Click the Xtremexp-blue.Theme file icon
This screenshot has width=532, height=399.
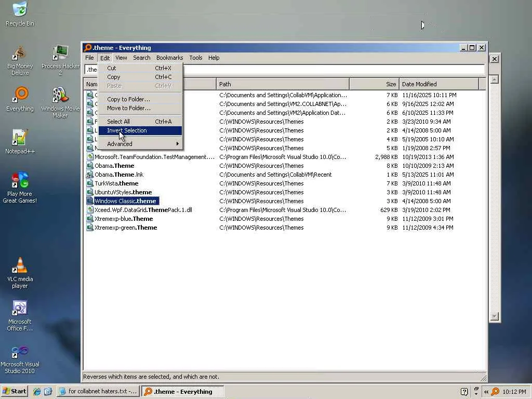coord(90,219)
